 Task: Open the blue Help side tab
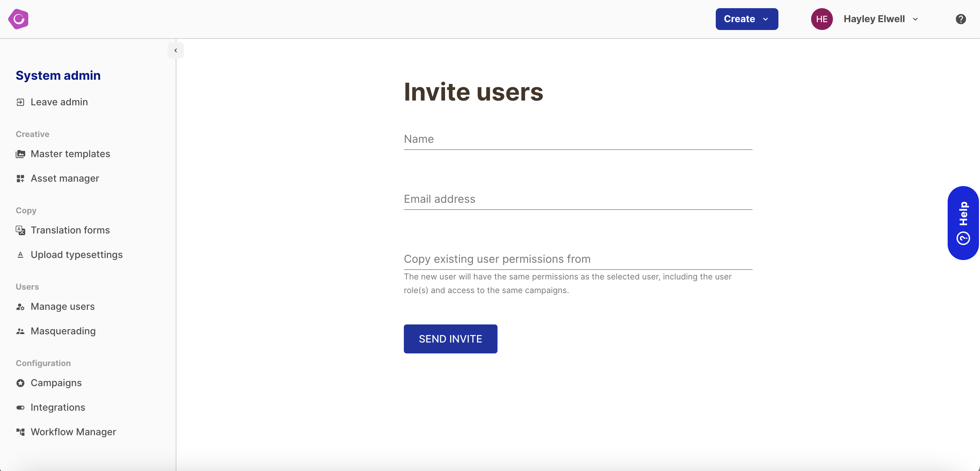point(963,223)
